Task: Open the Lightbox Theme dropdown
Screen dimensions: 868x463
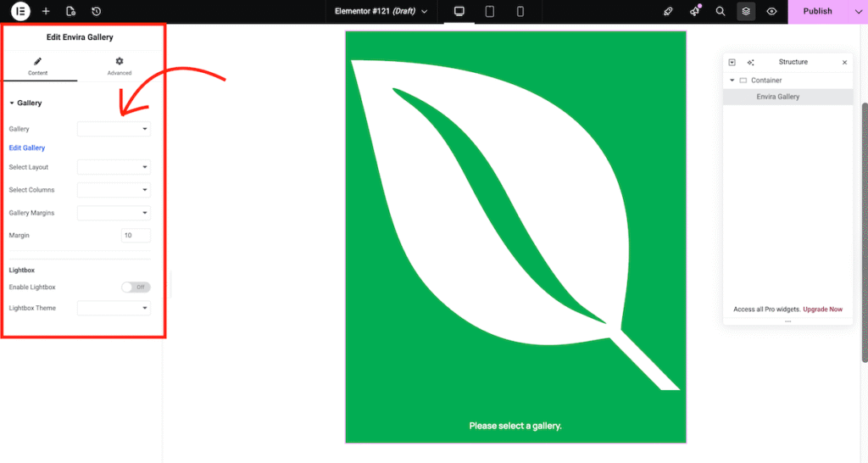Action: click(114, 308)
